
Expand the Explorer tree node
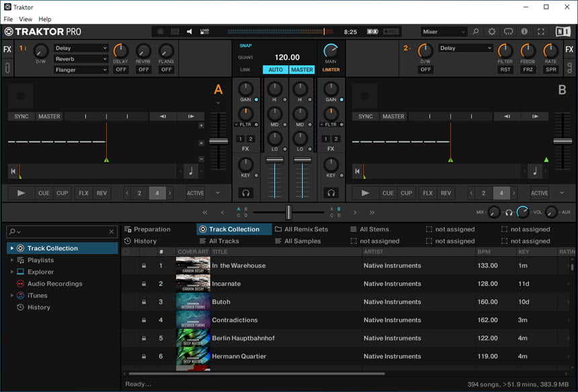[x=12, y=272]
